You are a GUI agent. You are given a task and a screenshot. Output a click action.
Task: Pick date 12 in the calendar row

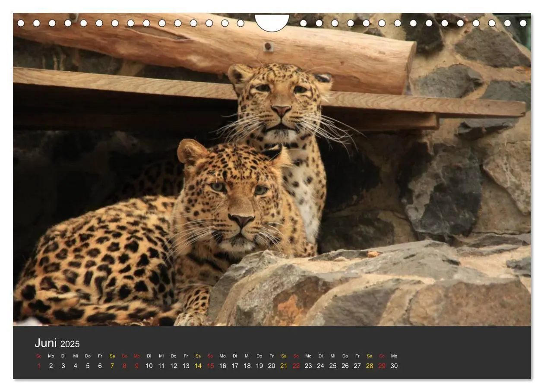point(174,366)
